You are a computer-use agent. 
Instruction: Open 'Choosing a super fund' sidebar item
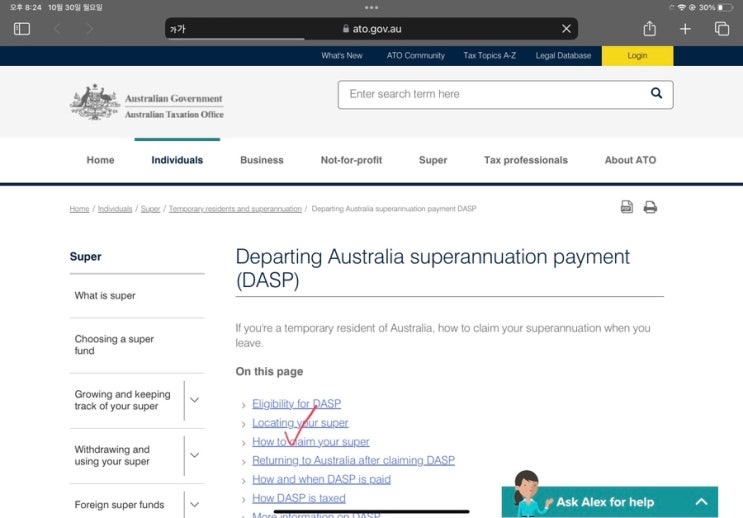114,345
